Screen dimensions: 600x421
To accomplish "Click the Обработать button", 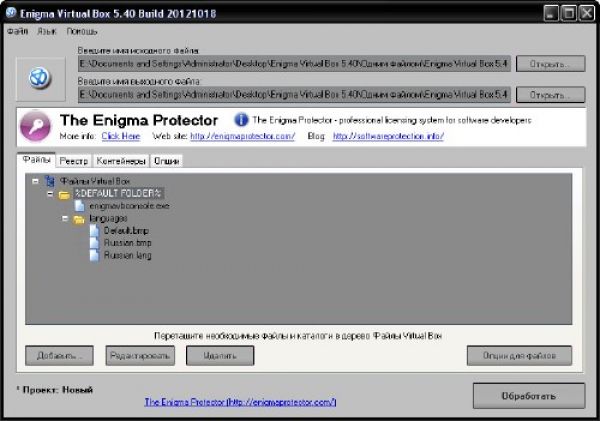I will pyautogui.click(x=529, y=396).
